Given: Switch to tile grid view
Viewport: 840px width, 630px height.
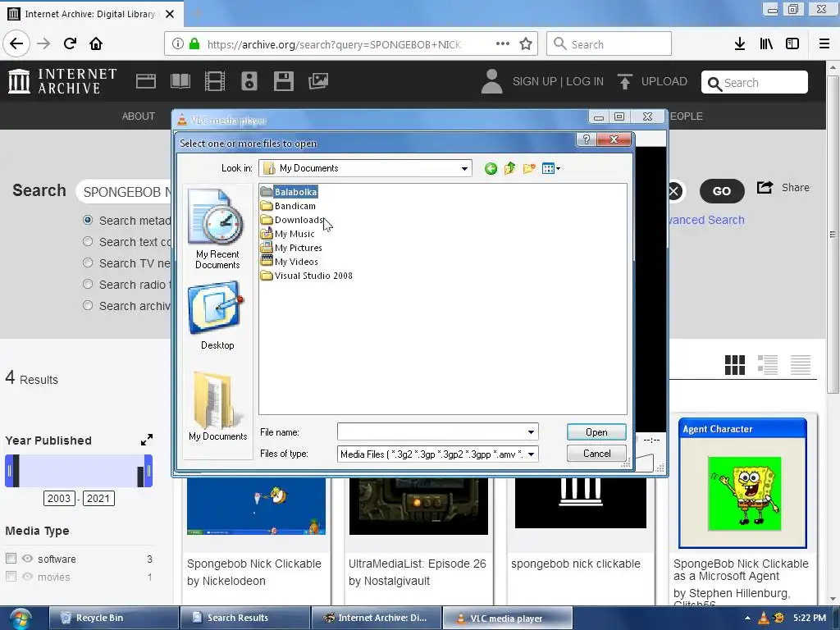Looking at the screenshot, I should [x=734, y=365].
